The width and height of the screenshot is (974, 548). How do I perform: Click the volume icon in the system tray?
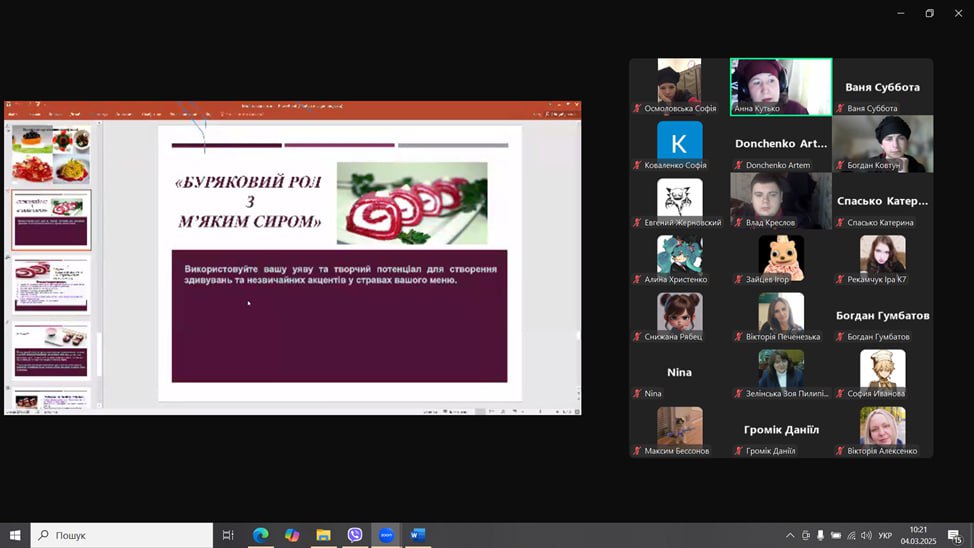coord(866,535)
